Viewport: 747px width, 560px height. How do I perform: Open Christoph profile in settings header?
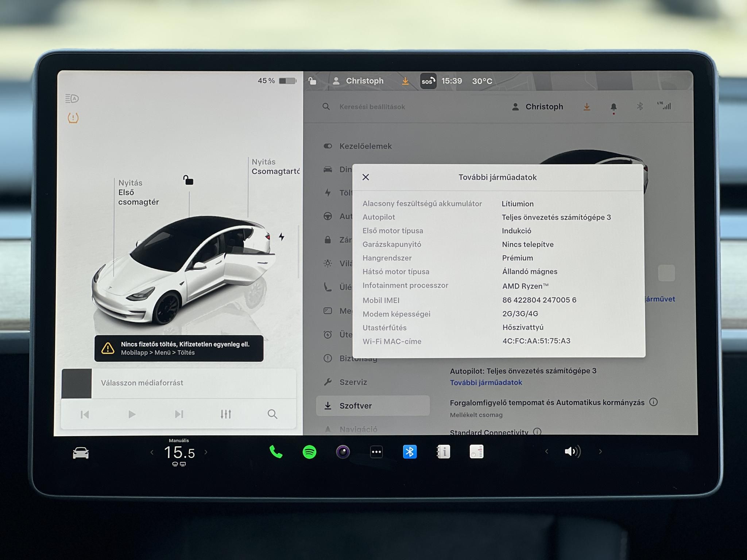pyautogui.click(x=537, y=107)
